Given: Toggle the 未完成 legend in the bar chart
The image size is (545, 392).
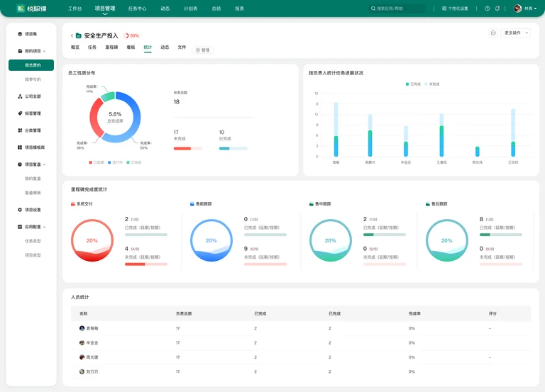Looking at the screenshot, I should 431,84.
